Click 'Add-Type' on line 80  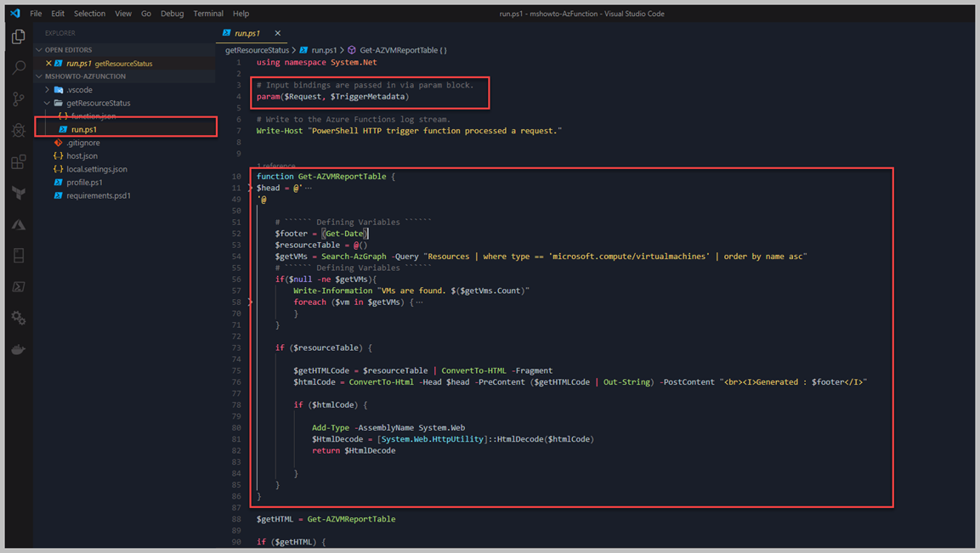331,428
